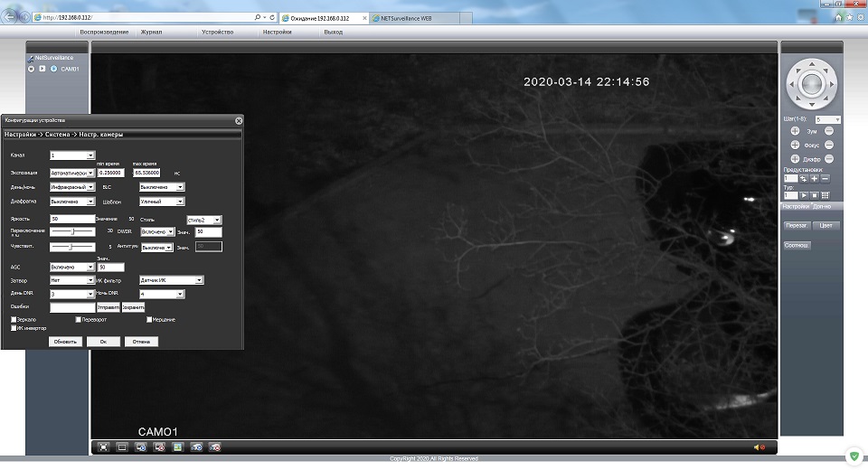
Task: Click the Focus minus button in PTZ panel
Action: (829, 145)
